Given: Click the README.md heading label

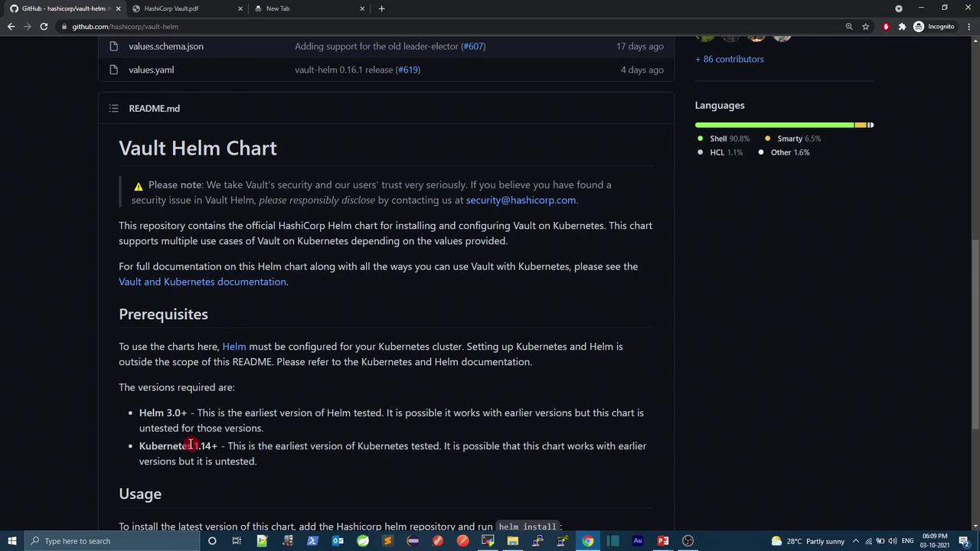Looking at the screenshot, I should [x=154, y=109].
